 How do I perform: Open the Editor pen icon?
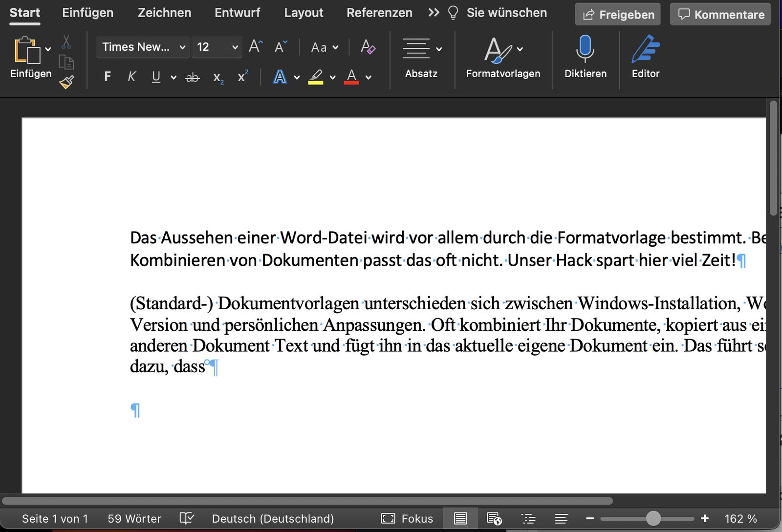[645, 49]
